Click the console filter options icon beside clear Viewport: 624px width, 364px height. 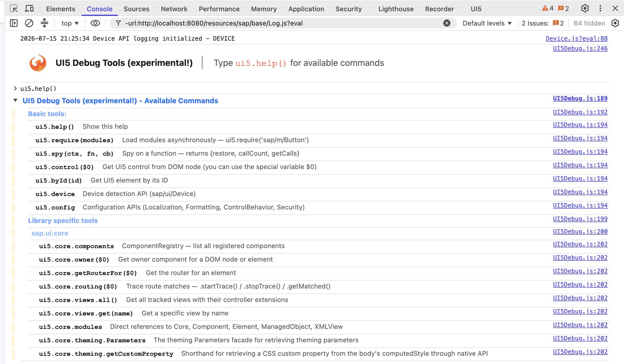pos(44,23)
